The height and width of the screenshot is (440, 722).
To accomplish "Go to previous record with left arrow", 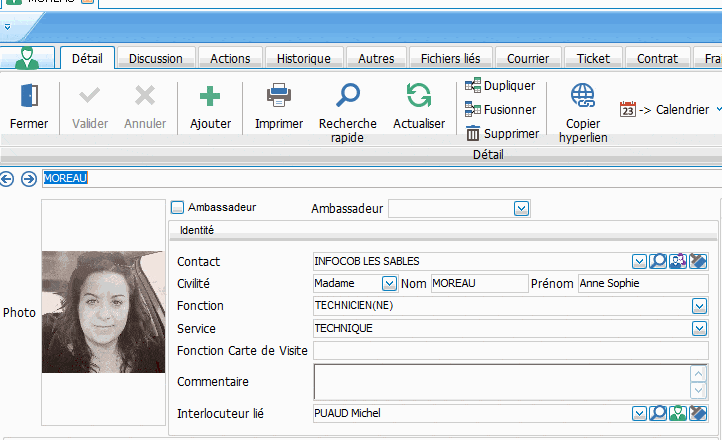I will click(8, 179).
